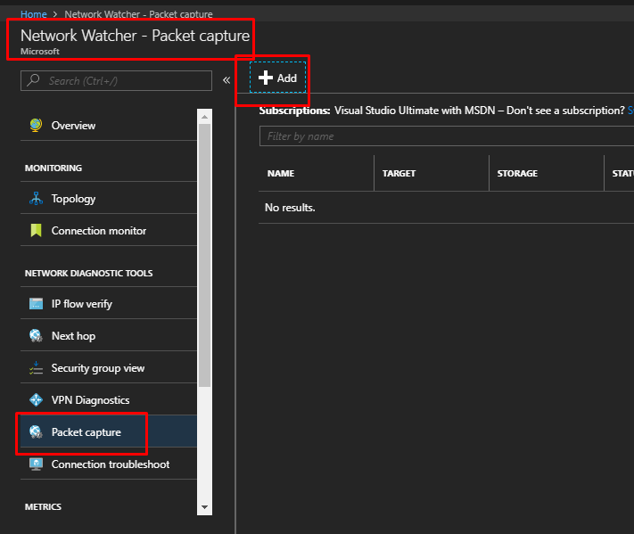Image resolution: width=634 pixels, height=534 pixels.
Task: Collapse the sidebar with double chevron
Action: point(226,80)
